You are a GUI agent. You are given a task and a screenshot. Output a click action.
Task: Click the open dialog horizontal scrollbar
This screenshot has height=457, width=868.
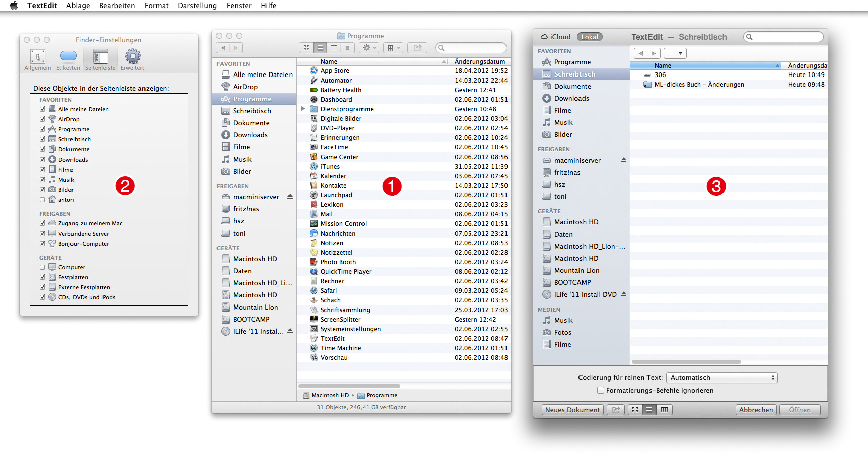tap(686, 362)
